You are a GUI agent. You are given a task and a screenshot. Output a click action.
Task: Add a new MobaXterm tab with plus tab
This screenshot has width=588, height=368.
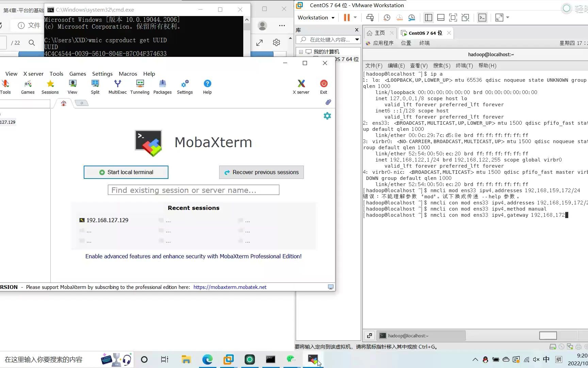[82, 103]
